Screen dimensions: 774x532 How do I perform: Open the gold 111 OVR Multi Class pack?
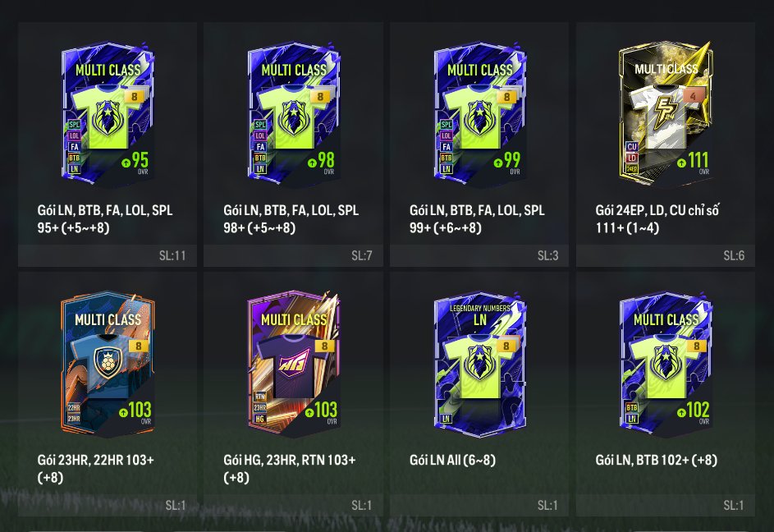[666, 114]
